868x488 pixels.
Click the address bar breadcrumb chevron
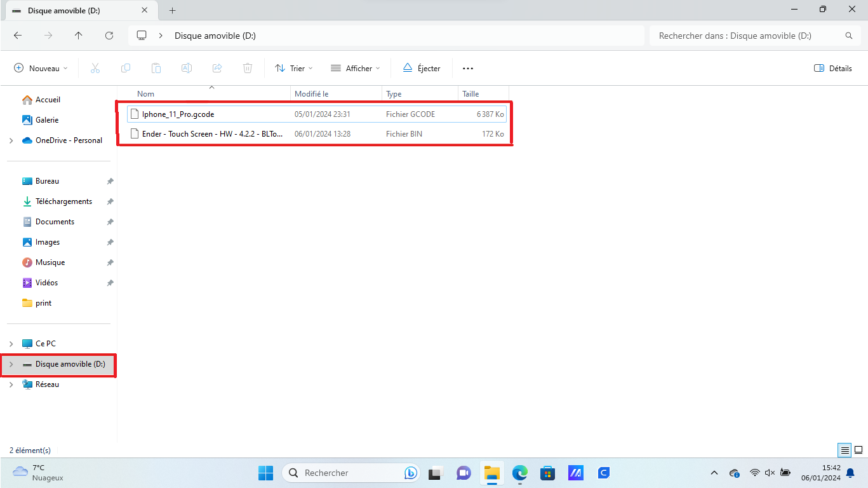coord(161,36)
